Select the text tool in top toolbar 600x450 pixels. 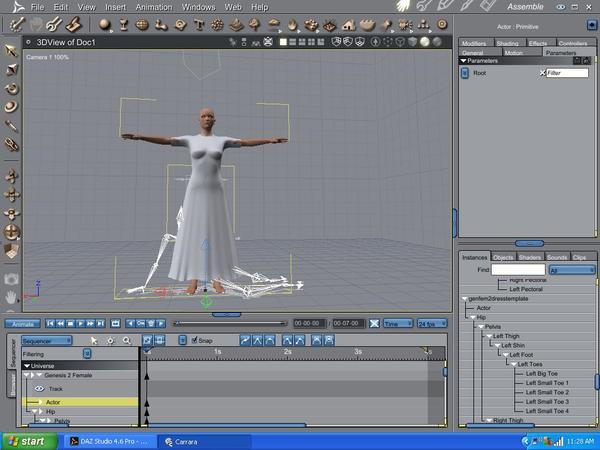pos(201,25)
